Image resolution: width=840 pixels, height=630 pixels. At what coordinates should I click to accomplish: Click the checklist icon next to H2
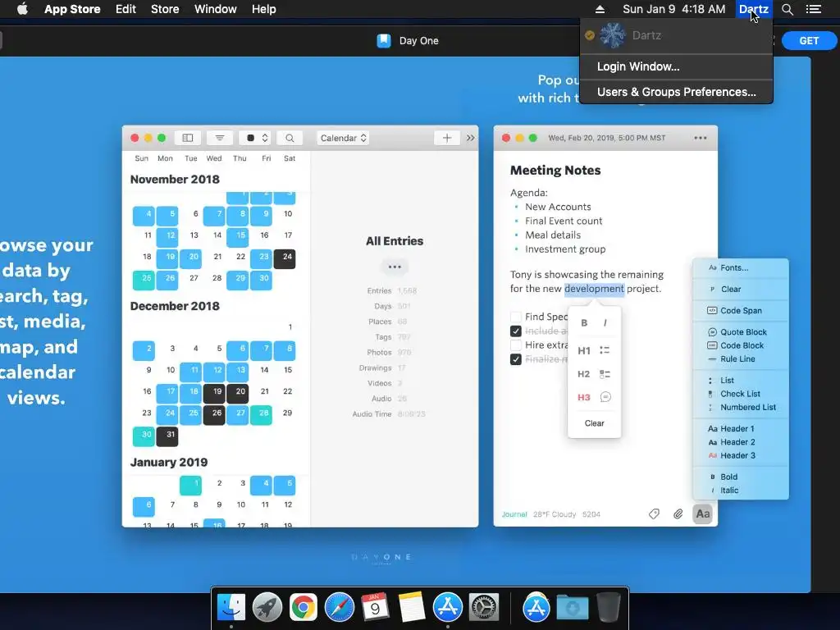pyautogui.click(x=605, y=374)
